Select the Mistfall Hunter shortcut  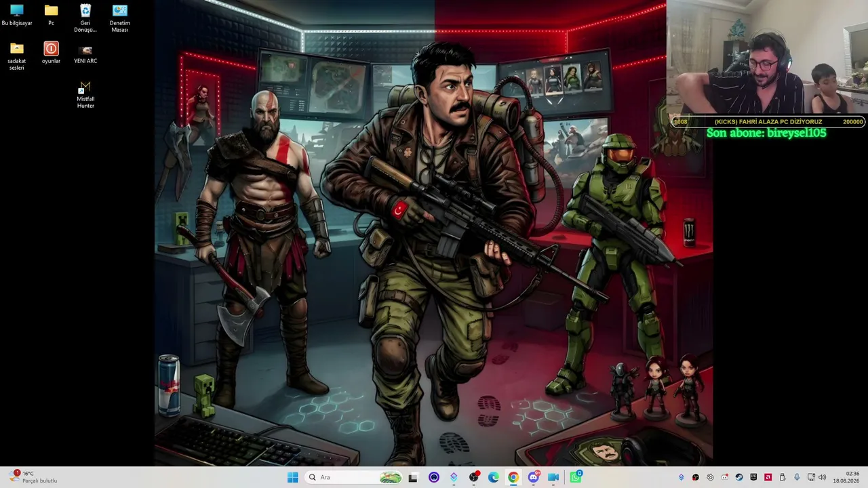click(x=85, y=94)
